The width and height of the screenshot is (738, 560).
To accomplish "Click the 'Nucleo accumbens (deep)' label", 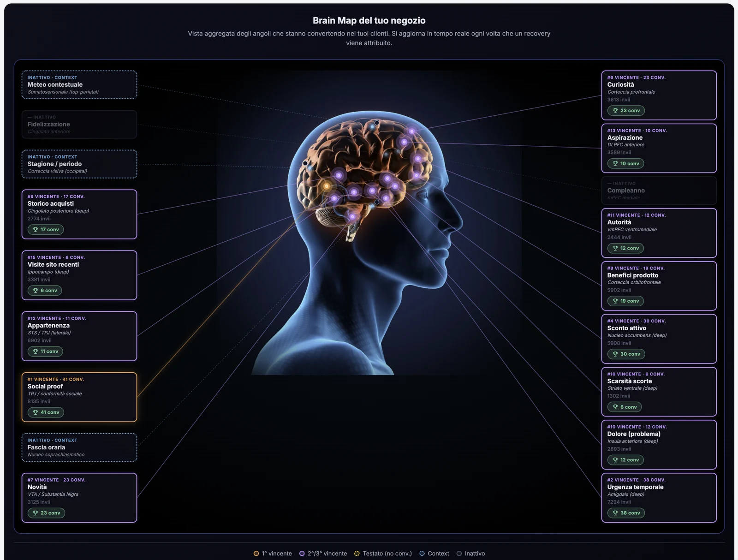I will point(637,335).
